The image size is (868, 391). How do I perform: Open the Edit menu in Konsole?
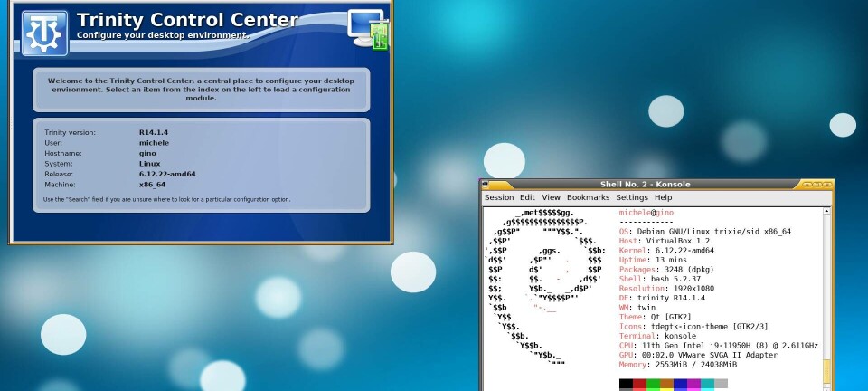527,197
